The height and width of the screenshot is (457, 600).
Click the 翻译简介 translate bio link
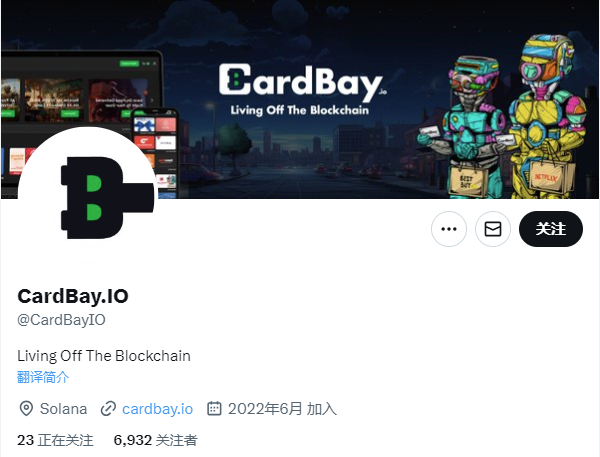coord(43,377)
